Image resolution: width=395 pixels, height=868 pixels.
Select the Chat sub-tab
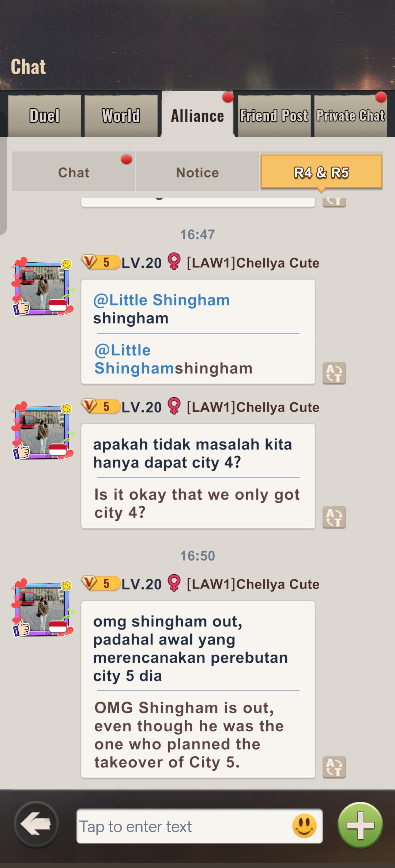point(74,172)
